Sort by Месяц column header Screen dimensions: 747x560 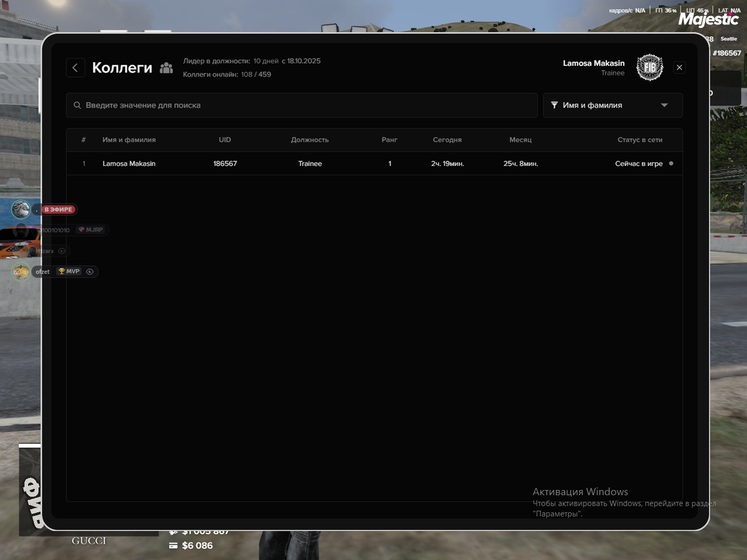520,139
